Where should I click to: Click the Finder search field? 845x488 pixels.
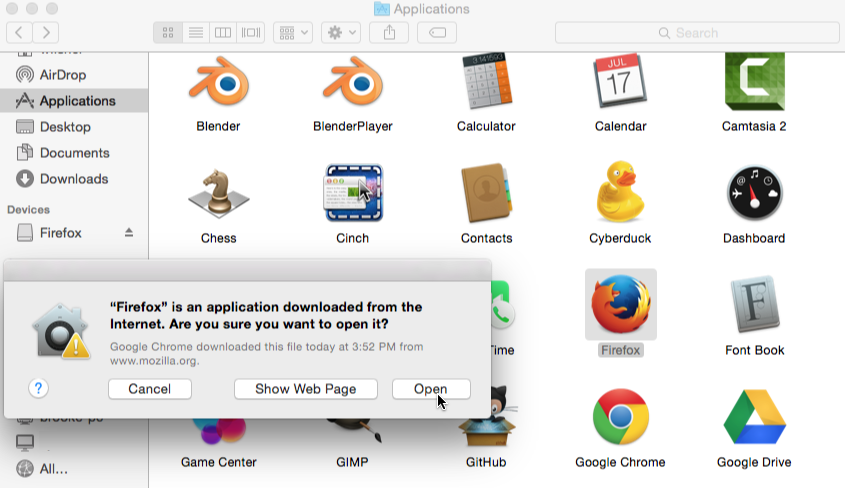point(695,33)
